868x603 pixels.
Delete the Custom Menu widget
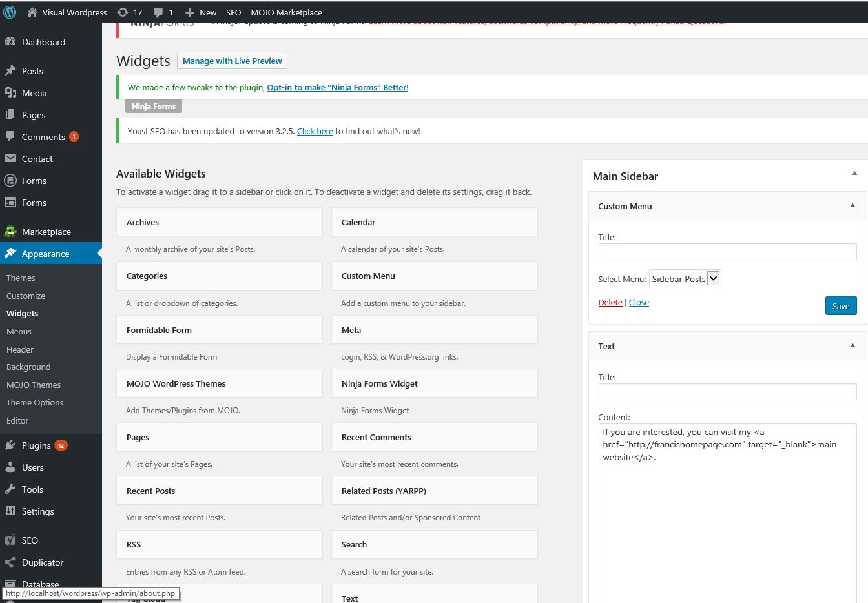[x=610, y=302]
